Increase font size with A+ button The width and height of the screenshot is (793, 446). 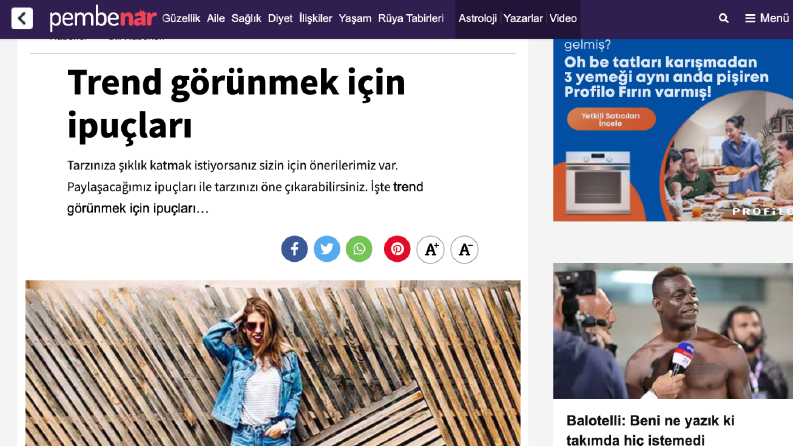pyautogui.click(x=430, y=249)
